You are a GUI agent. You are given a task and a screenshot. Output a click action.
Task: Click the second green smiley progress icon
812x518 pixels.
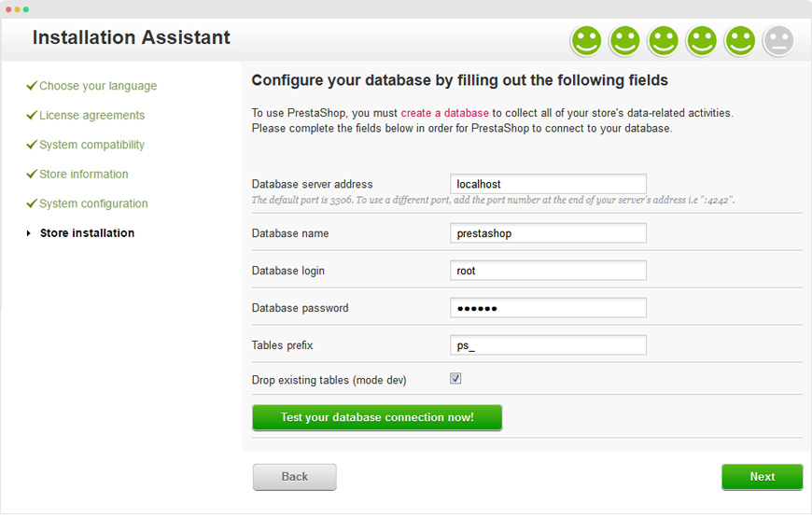[624, 41]
